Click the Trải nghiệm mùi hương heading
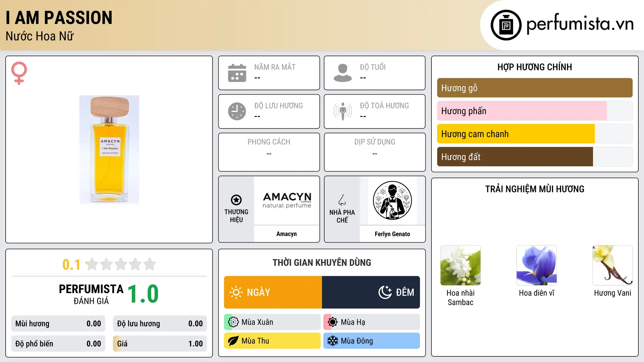Viewport: 644px width, 362px height. 535,189
